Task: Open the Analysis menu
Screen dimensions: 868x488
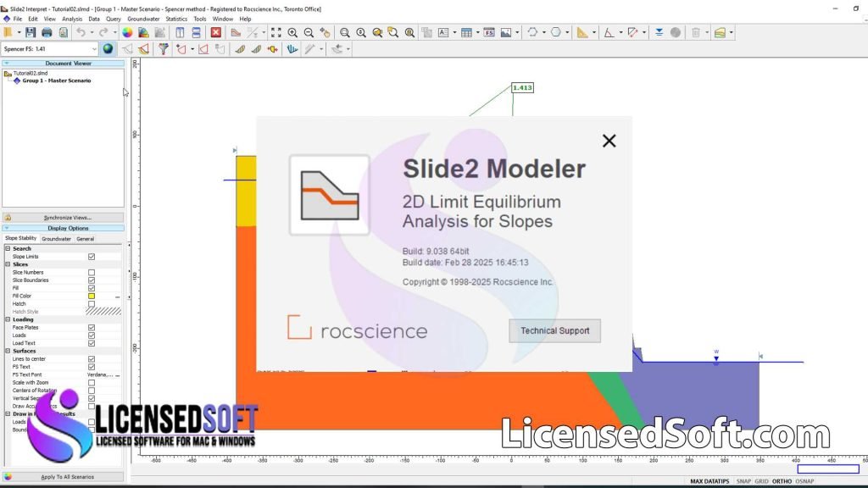Action: coord(72,19)
